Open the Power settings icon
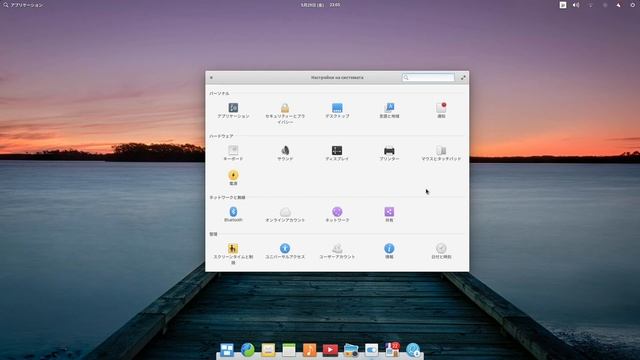The width and height of the screenshot is (640, 360). [x=233, y=175]
